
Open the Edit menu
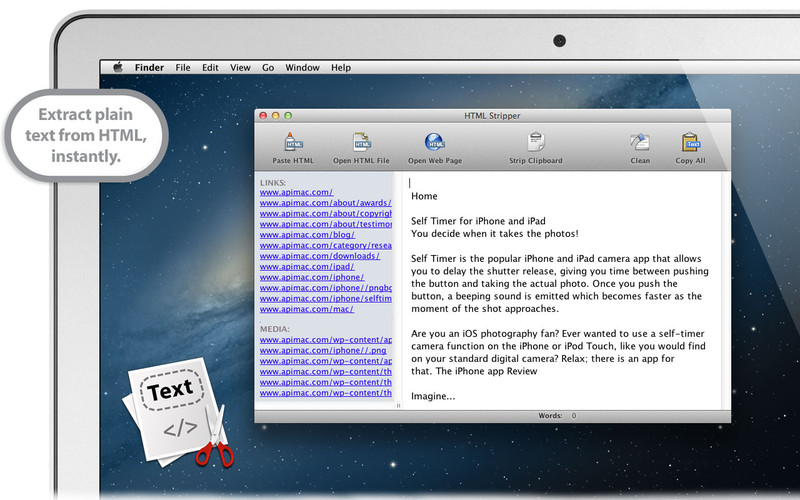click(x=210, y=67)
